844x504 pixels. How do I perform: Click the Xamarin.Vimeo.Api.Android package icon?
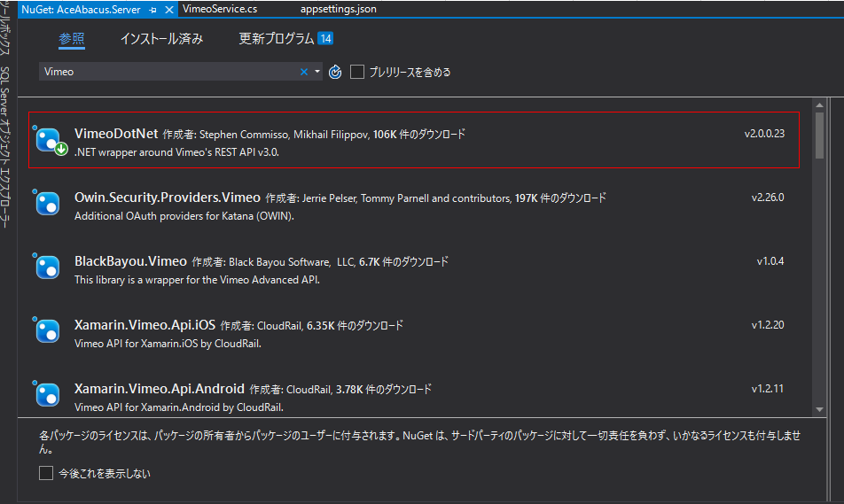(x=47, y=394)
